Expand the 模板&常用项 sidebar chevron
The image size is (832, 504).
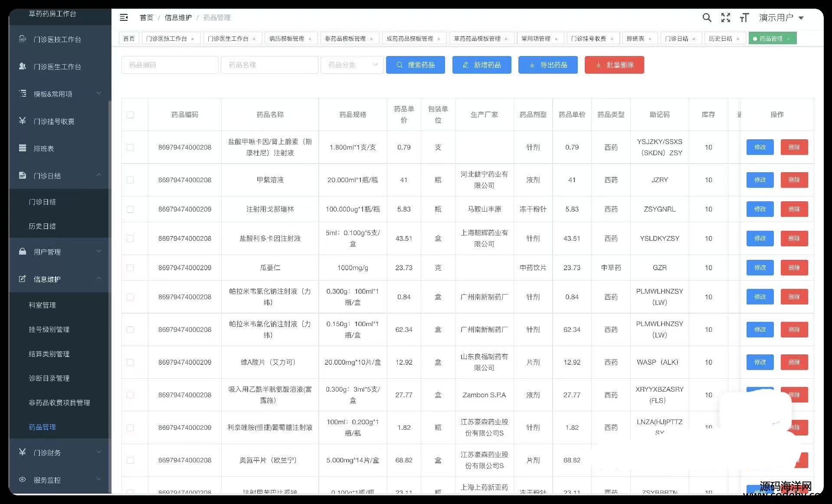click(98, 93)
